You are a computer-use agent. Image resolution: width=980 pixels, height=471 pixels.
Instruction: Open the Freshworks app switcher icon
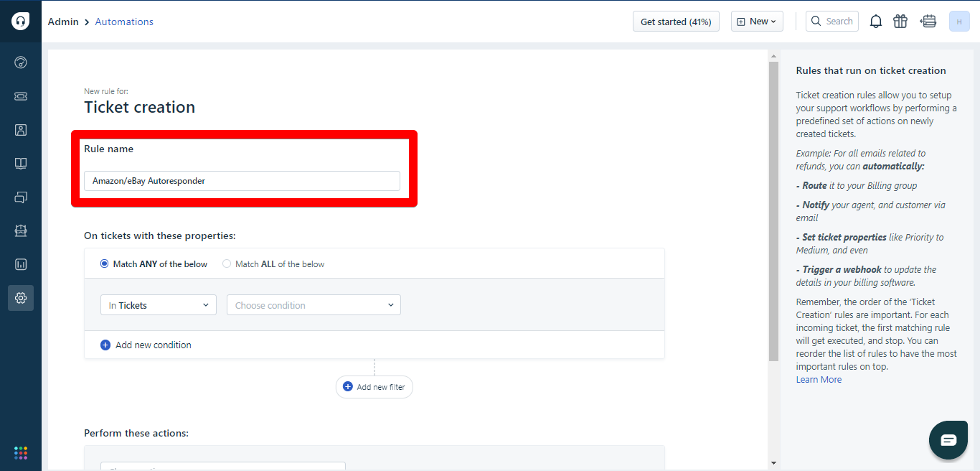tap(21, 452)
